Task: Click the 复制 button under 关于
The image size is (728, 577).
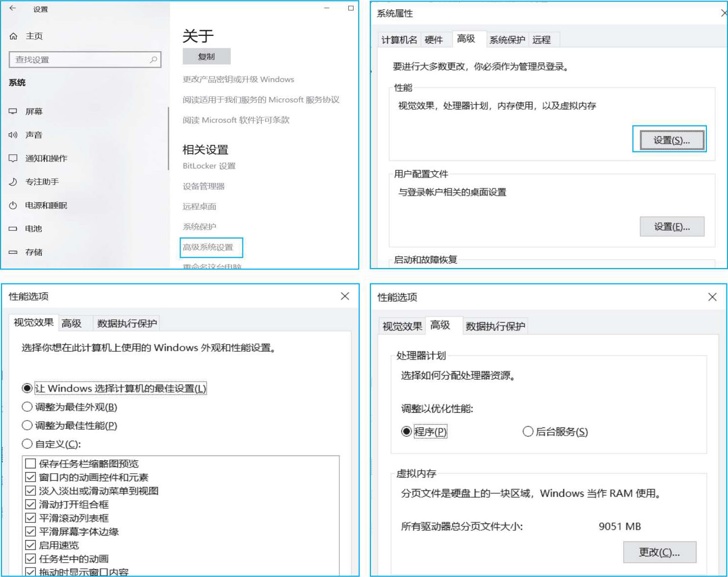Action: coord(206,57)
